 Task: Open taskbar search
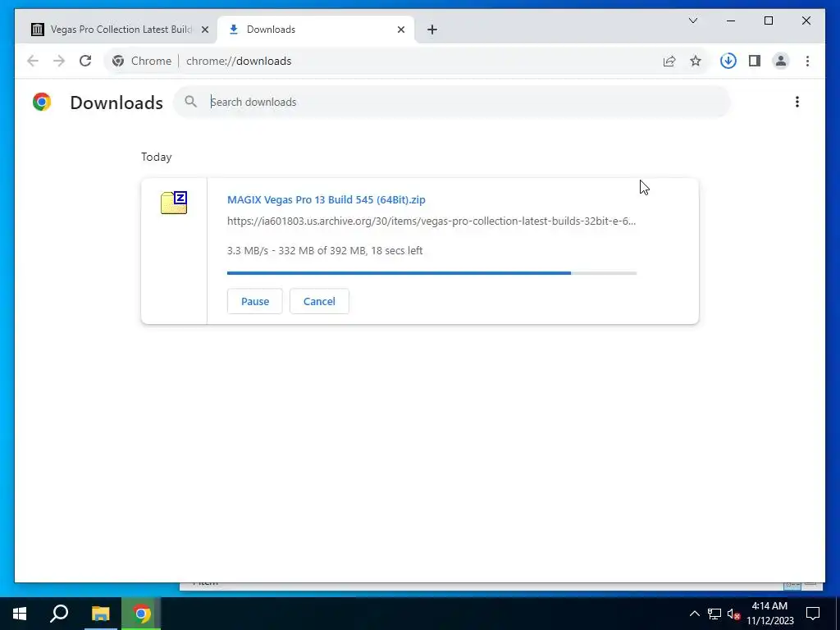point(59,614)
